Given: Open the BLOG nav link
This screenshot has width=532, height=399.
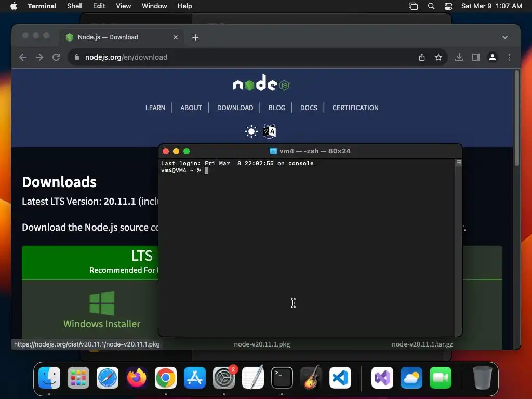Looking at the screenshot, I should click(x=276, y=108).
